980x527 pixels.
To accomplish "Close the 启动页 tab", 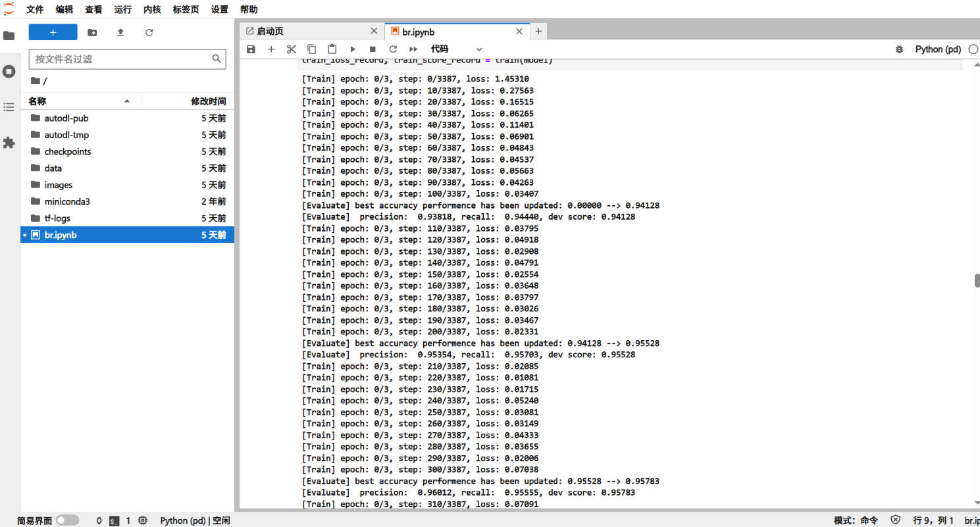I will tap(375, 31).
